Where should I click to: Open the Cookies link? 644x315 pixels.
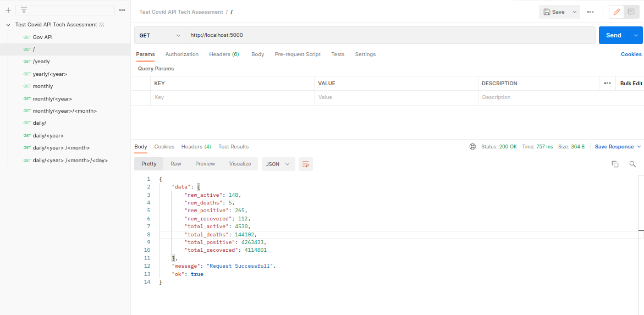click(631, 54)
